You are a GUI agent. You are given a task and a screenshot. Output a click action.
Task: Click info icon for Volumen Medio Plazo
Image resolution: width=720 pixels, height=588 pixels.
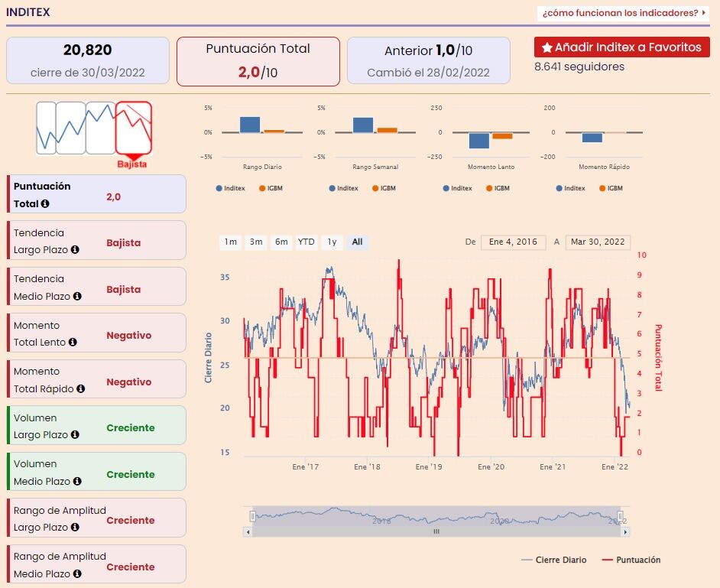pyautogui.click(x=77, y=481)
